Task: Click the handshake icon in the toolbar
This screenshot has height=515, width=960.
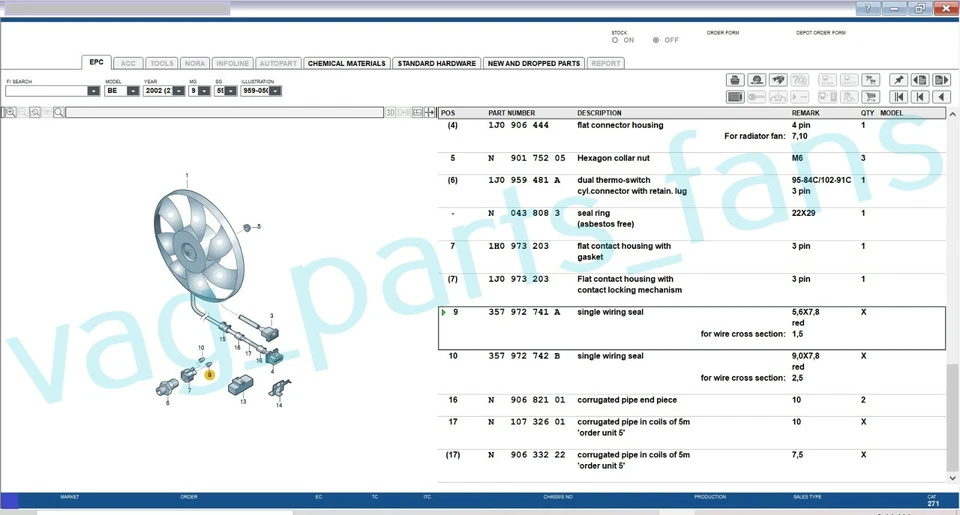Action: tap(778, 80)
